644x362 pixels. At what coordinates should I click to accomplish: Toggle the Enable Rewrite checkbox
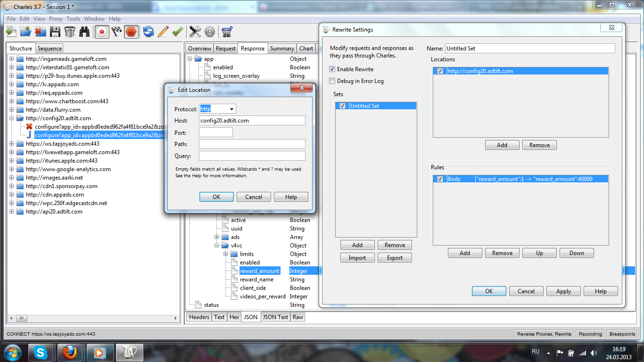(x=332, y=69)
